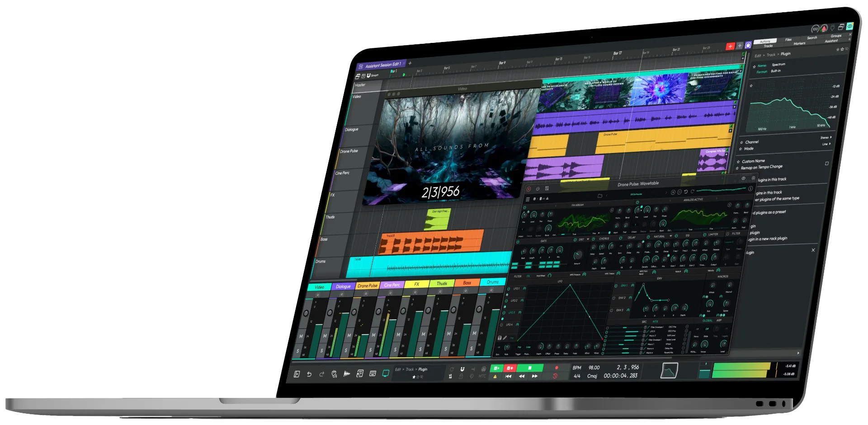This screenshot has width=868, height=425.
Task: Click the Bass channel volume fader knob
Action: [x=453, y=309]
